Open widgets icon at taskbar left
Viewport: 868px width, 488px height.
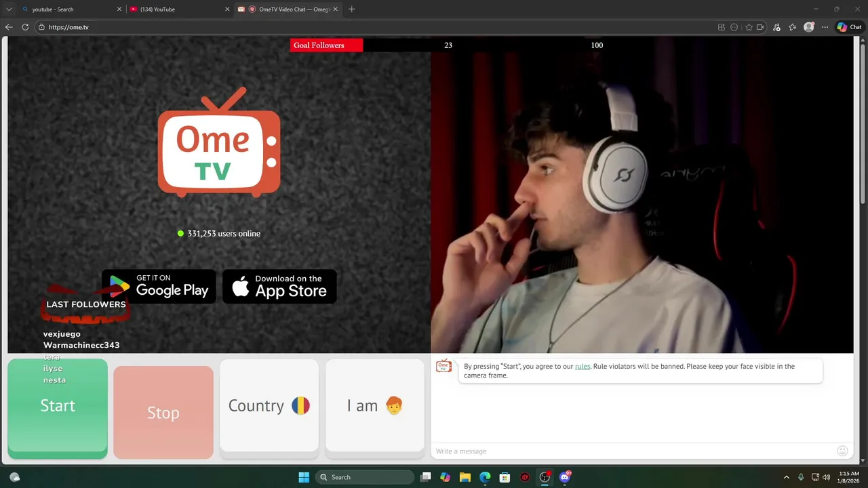(x=15, y=477)
